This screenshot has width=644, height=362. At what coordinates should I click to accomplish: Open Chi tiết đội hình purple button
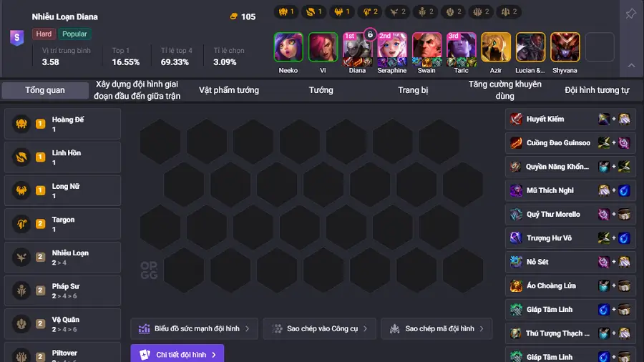(x=177, y=354)
